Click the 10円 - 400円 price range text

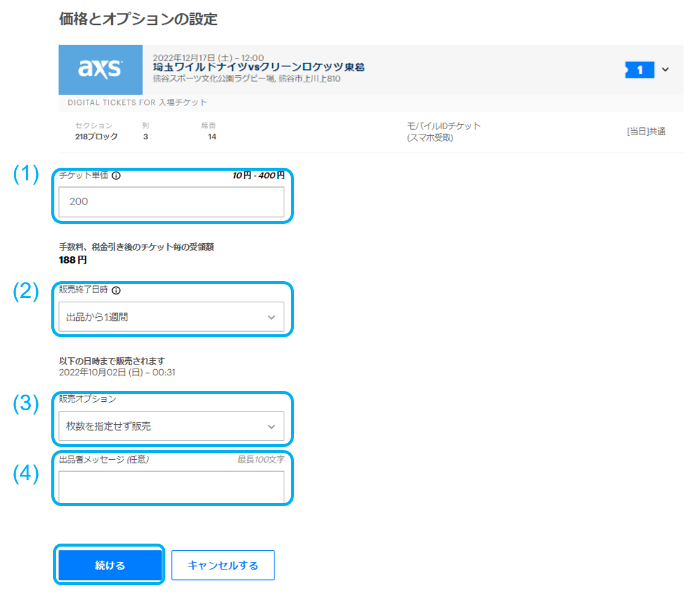tap(258, 176)
